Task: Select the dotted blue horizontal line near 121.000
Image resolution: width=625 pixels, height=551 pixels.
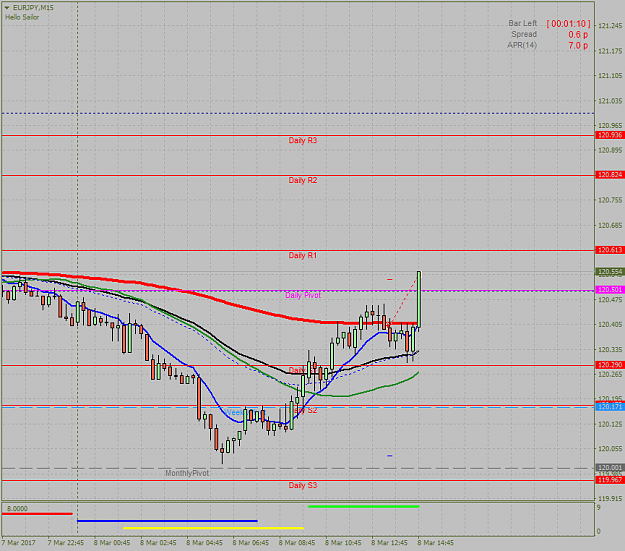Action: 298,114
